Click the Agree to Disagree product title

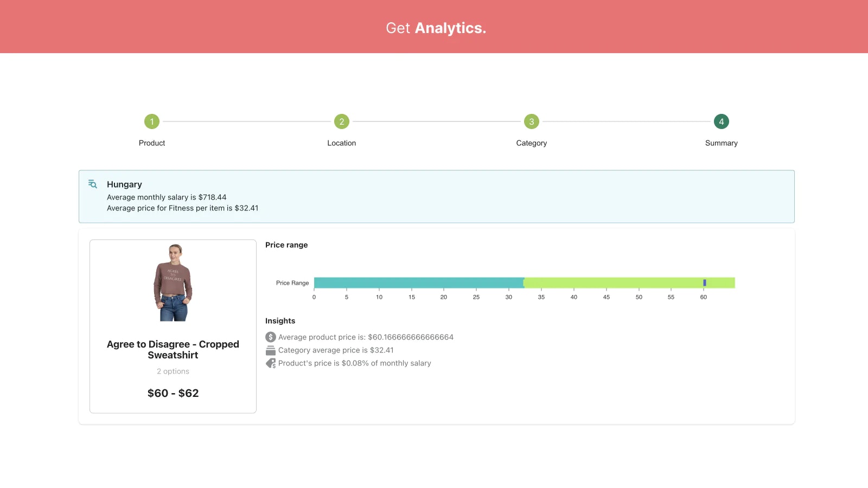173,350
